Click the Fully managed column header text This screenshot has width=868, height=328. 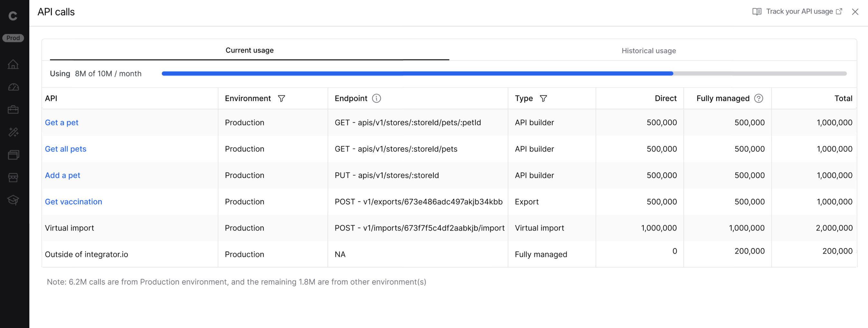click(x=723, y=98)
